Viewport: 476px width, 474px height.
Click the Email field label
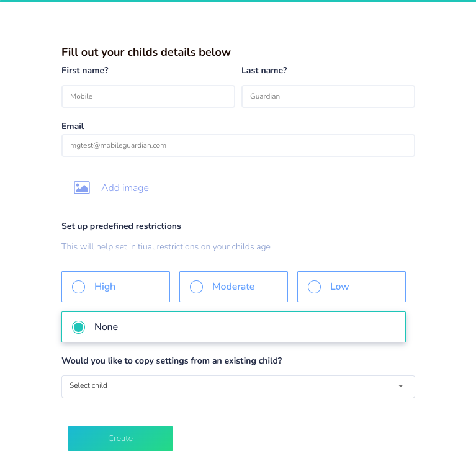(73, 126)
